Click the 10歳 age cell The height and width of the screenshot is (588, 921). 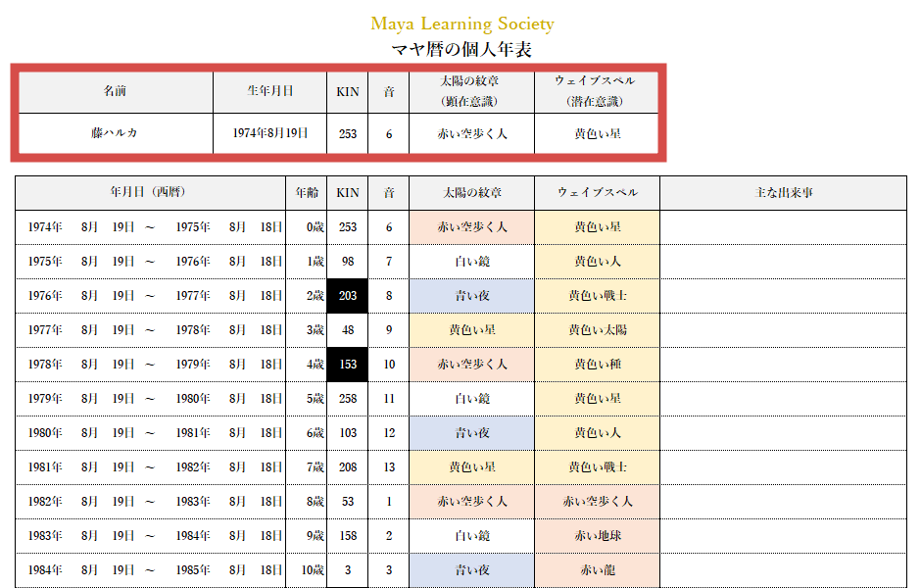pos(307,569)
